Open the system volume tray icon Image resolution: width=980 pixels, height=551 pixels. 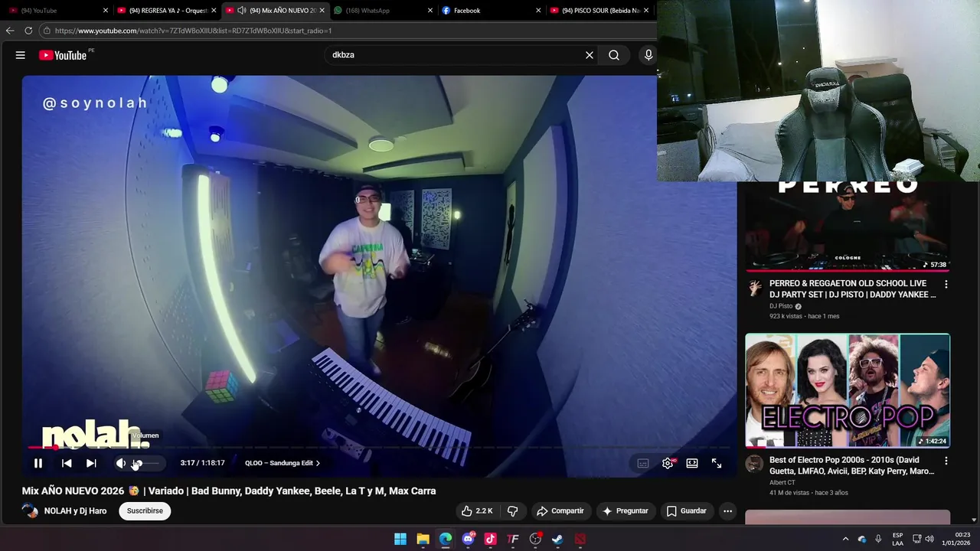click(929, 539)
